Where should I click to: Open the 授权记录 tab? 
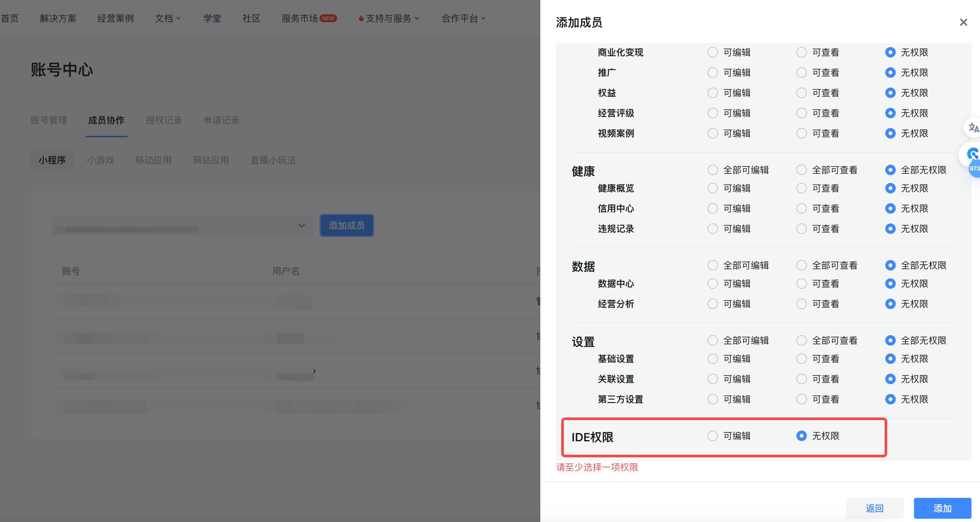point(164,120)
